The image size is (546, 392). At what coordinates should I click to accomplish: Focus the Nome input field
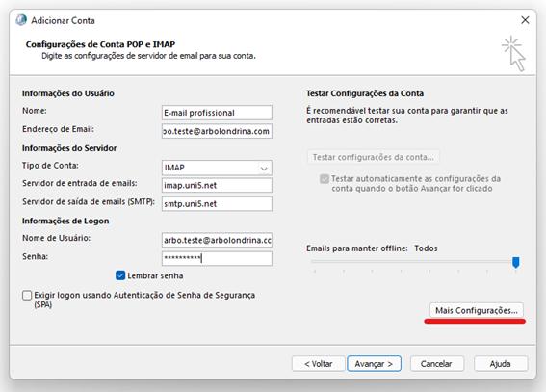pos(217,113)
